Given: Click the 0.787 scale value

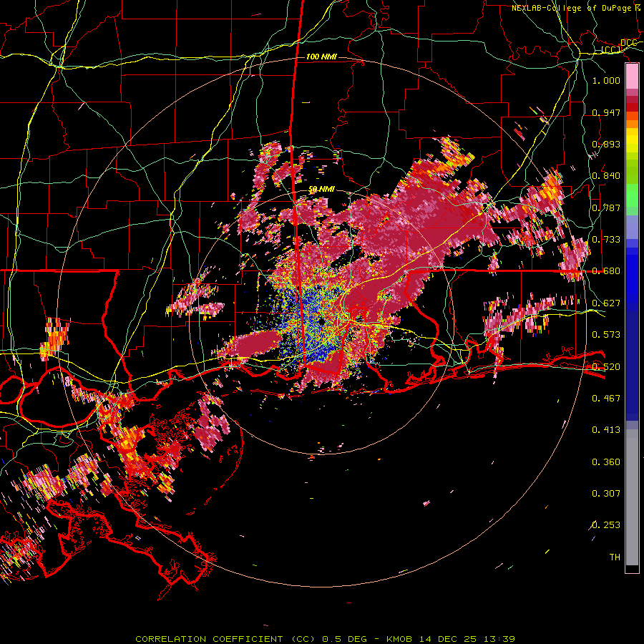Looking at the screenshot, I should (x=606, y=208).
